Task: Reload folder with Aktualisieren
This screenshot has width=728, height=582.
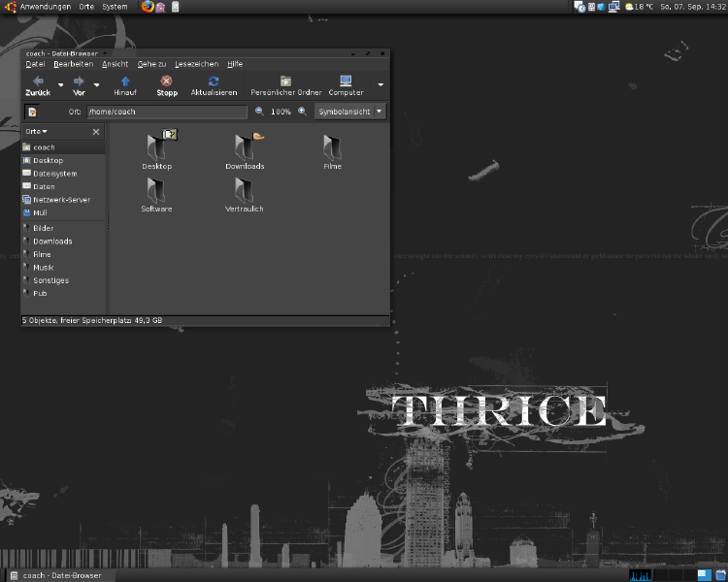Action: (x=214, y=86)
